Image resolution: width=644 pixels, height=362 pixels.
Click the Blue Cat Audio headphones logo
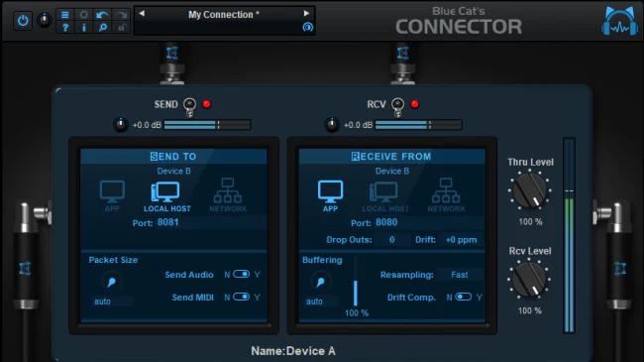coord(620,21)
